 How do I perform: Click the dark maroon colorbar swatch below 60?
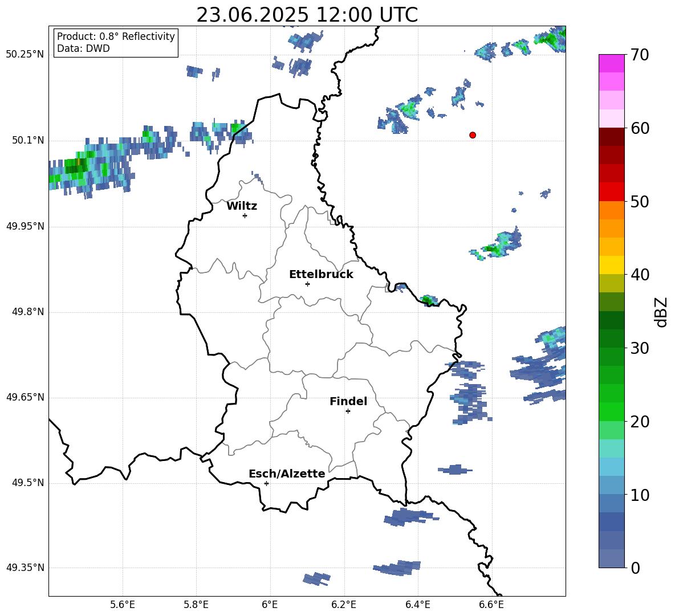[612, 137]
